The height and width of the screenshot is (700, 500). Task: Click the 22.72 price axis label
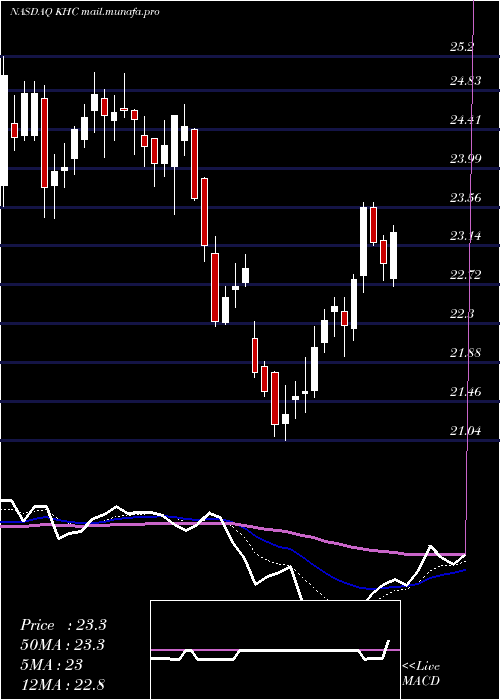click(x=465, y=275)
